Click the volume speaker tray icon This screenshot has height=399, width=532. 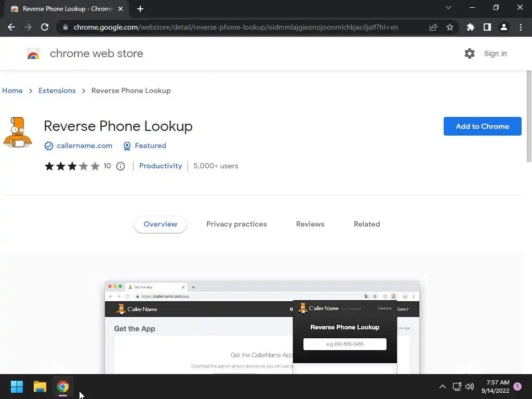click(470, 387)
